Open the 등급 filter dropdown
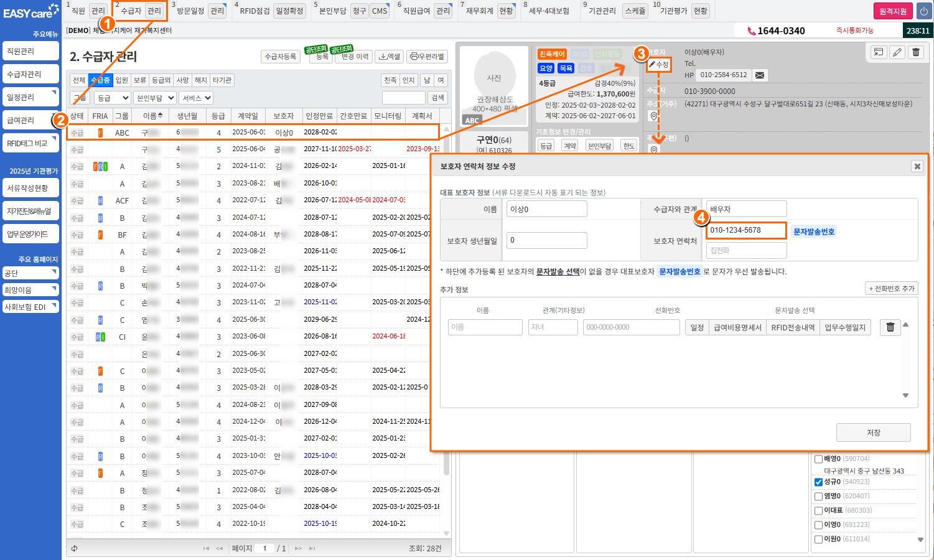Image resolution: width=934 pixels, height=560 pixels. coord(112,98)
